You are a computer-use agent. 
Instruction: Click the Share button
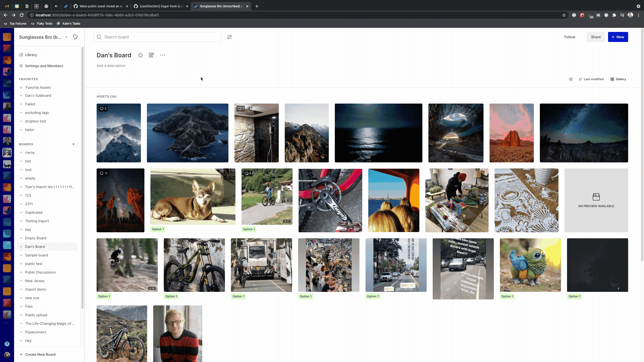coord(596,37)
